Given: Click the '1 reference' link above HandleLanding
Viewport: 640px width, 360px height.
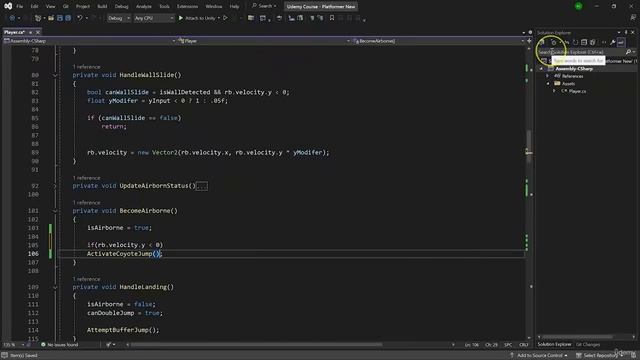Looking at the screenshot, I should point(86,279).
